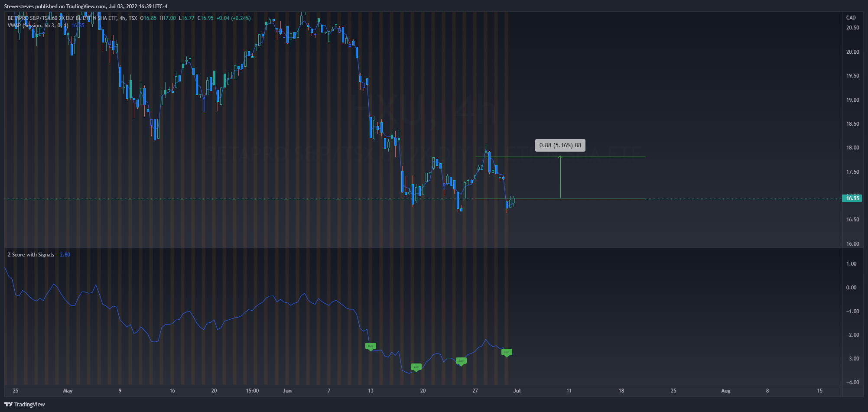
Task: Click the CAD currency label on price axis
Action: tap(851, 18)
